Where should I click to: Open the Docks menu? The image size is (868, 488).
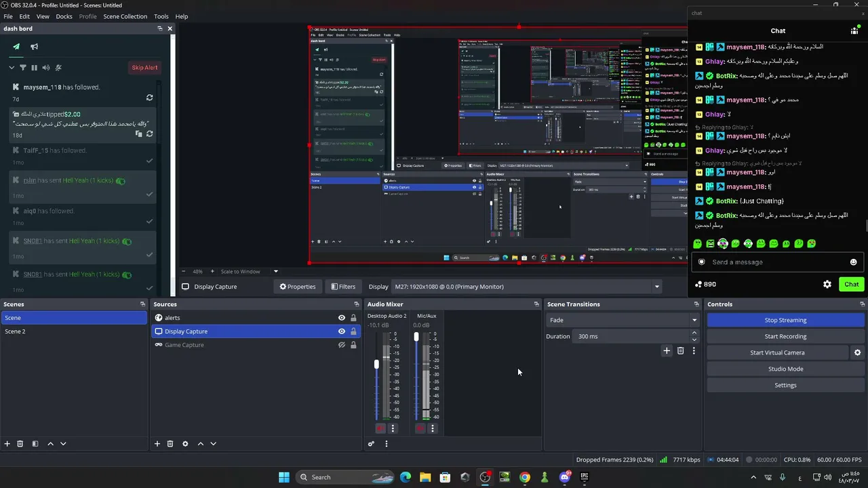pos(64,16)
